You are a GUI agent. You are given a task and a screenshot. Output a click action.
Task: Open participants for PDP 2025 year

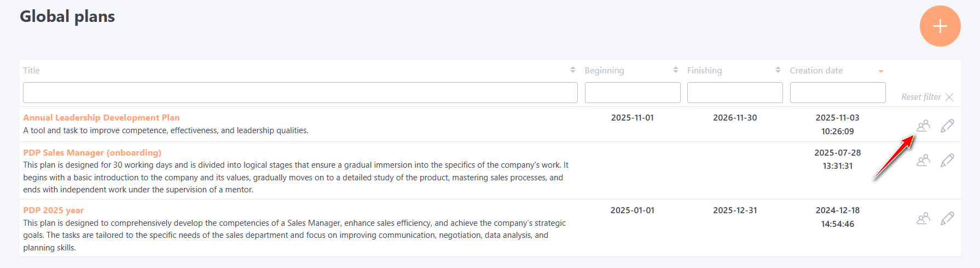(923, 219)
